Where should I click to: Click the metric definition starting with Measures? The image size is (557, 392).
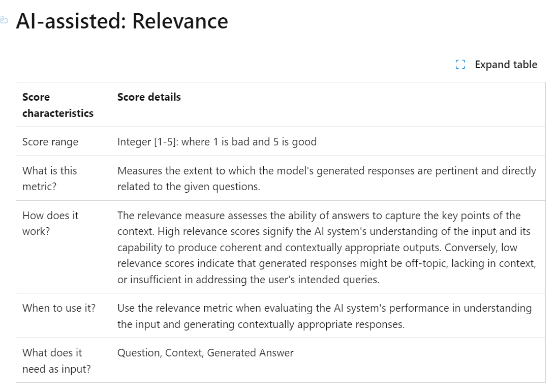tap(326, 178)
